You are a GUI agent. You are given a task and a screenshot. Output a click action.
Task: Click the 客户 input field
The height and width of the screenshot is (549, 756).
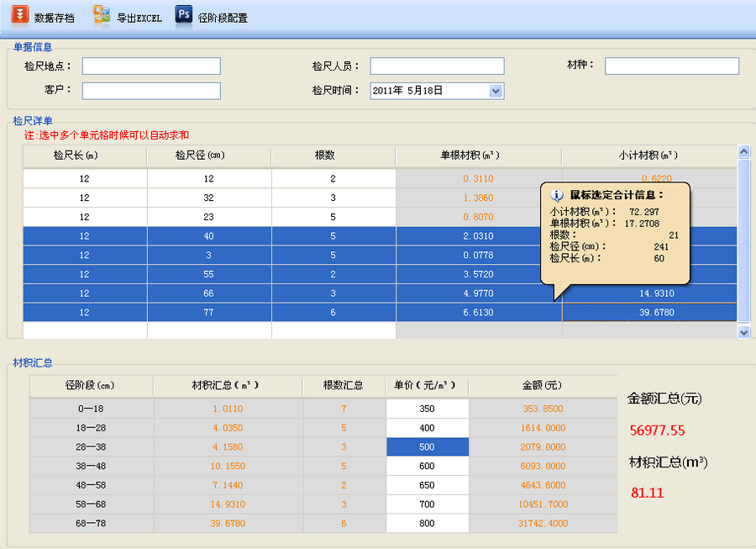(x=151, y=91)
